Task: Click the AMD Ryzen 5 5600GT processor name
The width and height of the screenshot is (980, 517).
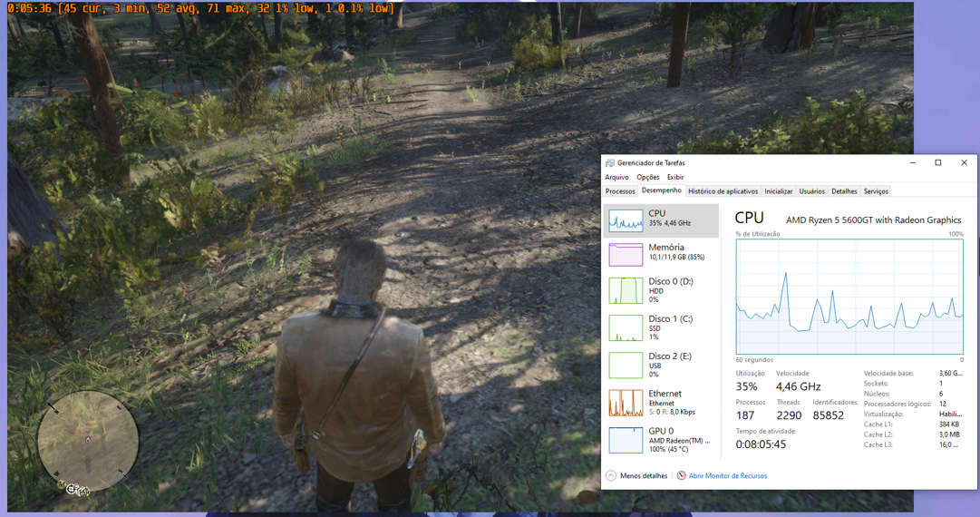Action: coord(874,220)
